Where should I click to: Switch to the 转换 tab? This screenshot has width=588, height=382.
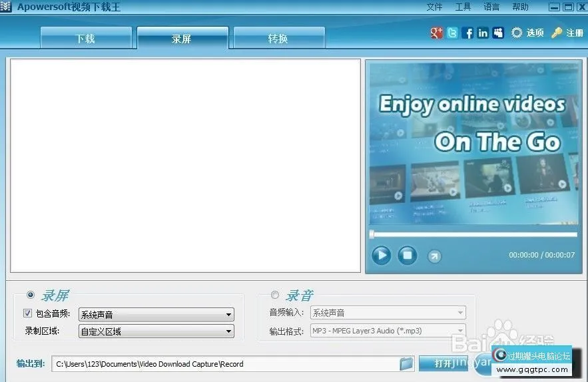pyautogui.click(x=279, y=38)
